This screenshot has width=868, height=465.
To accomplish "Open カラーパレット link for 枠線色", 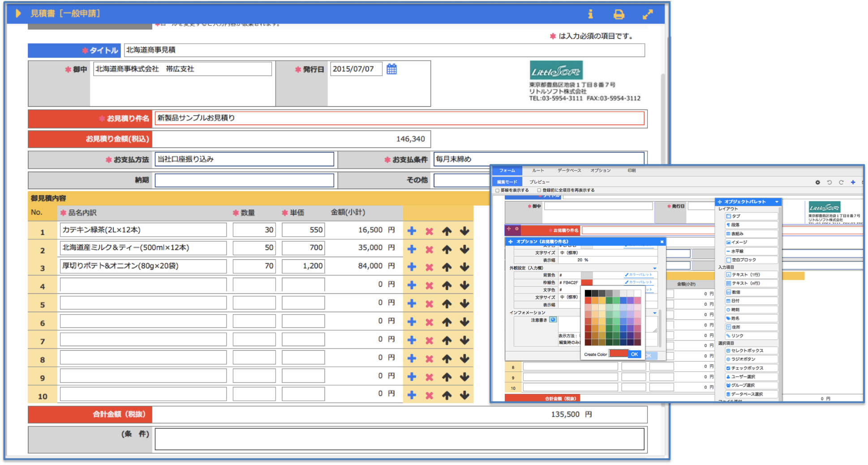I will coord(639,282).
